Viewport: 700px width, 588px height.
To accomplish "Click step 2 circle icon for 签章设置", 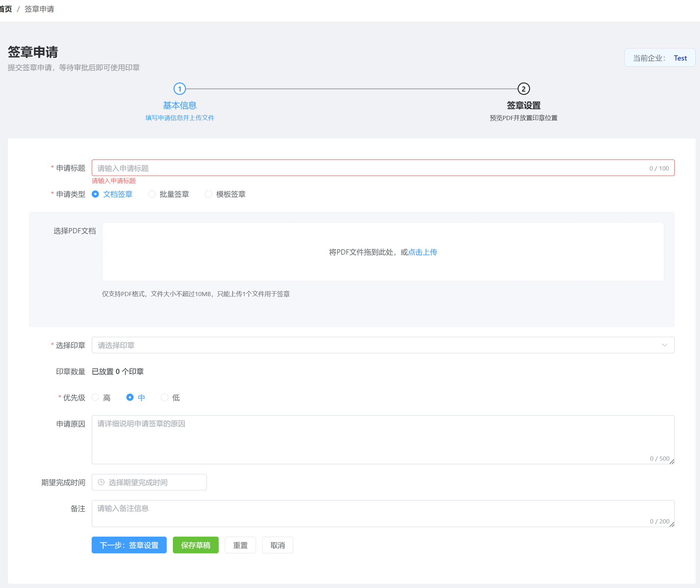I will (523, 89).
